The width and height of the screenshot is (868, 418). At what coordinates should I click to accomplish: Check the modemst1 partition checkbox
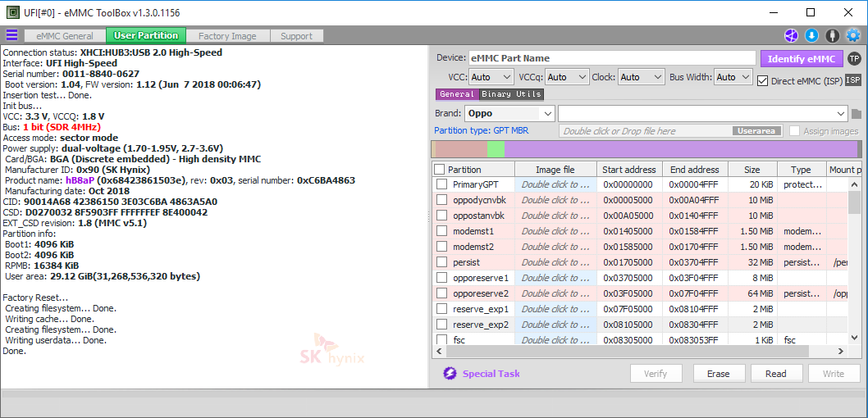442,231
